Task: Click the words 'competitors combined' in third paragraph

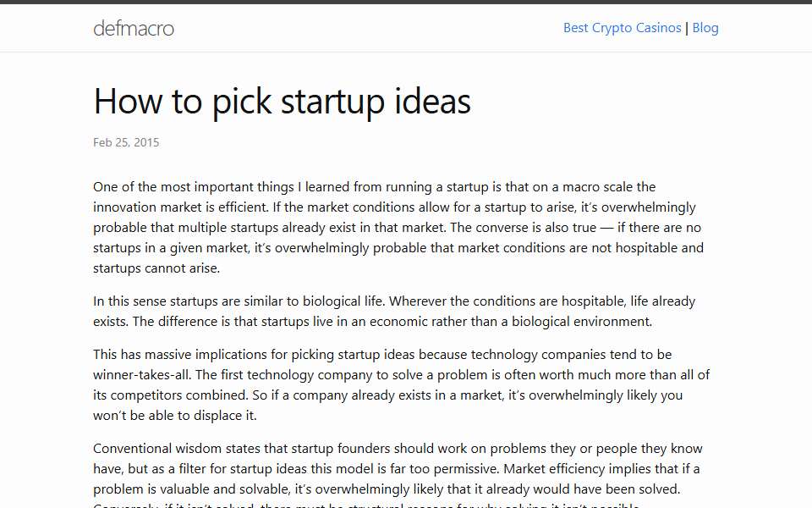Action: pyautogui.click(x=178, y=395)
